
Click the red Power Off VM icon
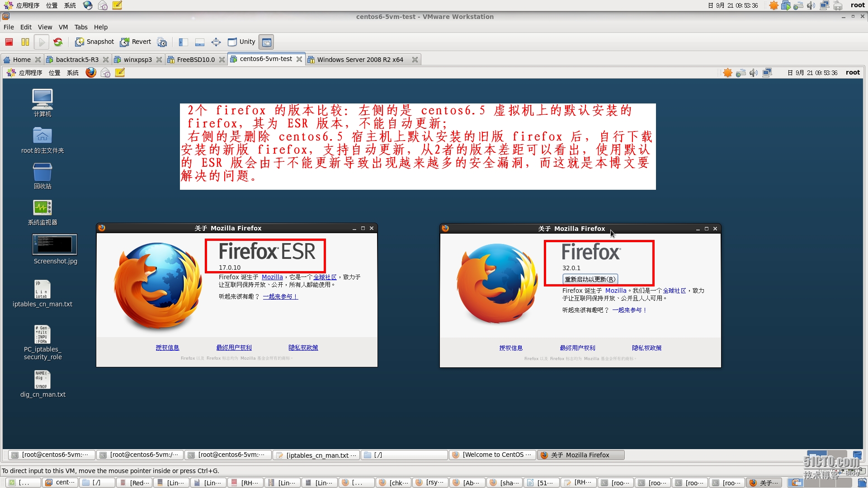point(9,42)
